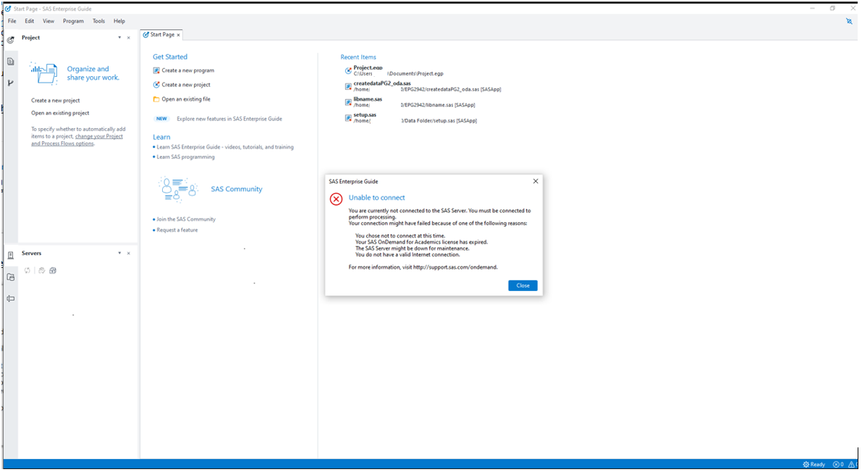The width and height of the screenshot is (862, 470).
Task: Open change your Project and Process Flows options link
Action: (x=77, y=140)
